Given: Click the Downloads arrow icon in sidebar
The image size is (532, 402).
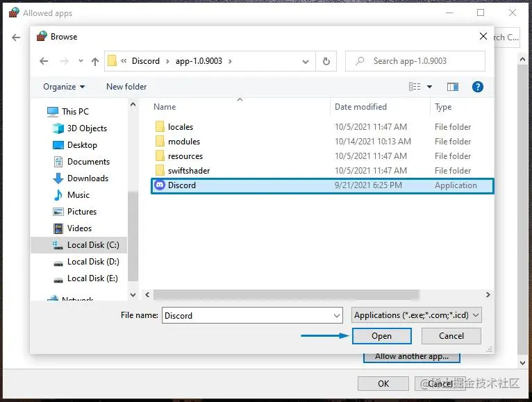Looking at the screenshot, I should pyautogui.click(x=58, y=178).
